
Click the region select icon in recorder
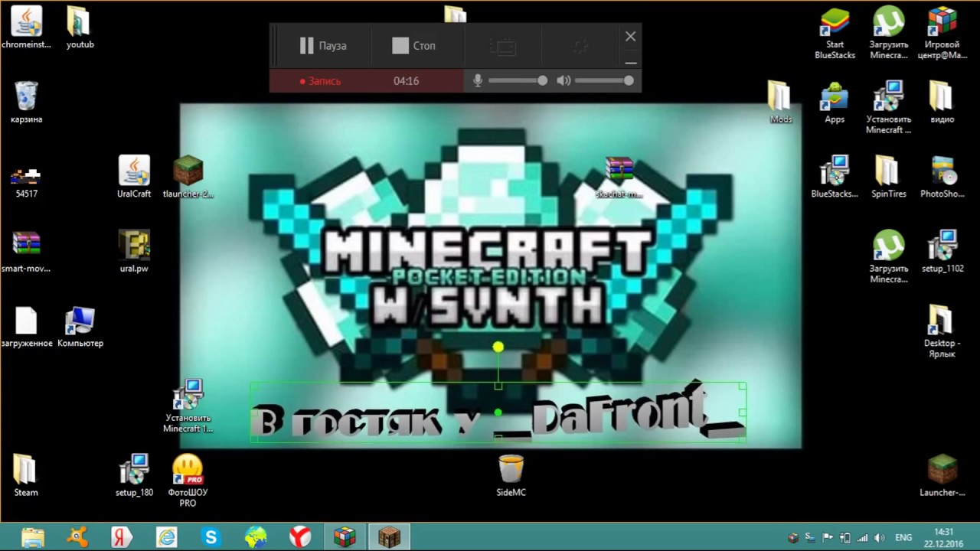tap(503, 47)
